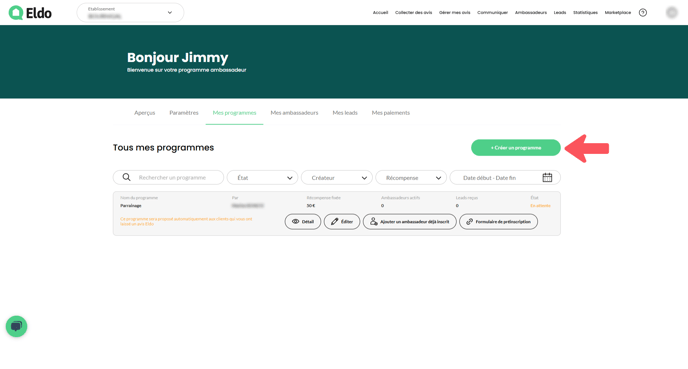Viewport: 688px width, 369px height.
Task: Click Ajouter un ambassadeur déjà inscrit
Action: pyautogui.click(x=410, y=222)
